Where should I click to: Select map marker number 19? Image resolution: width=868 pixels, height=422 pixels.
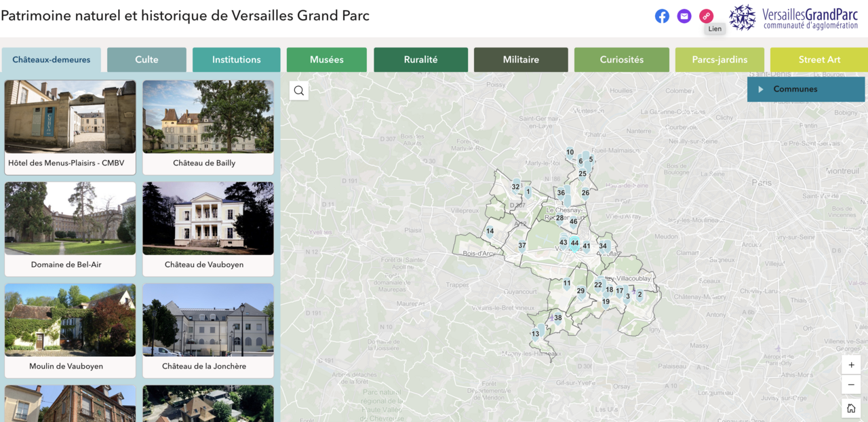[x=606, y=302]
